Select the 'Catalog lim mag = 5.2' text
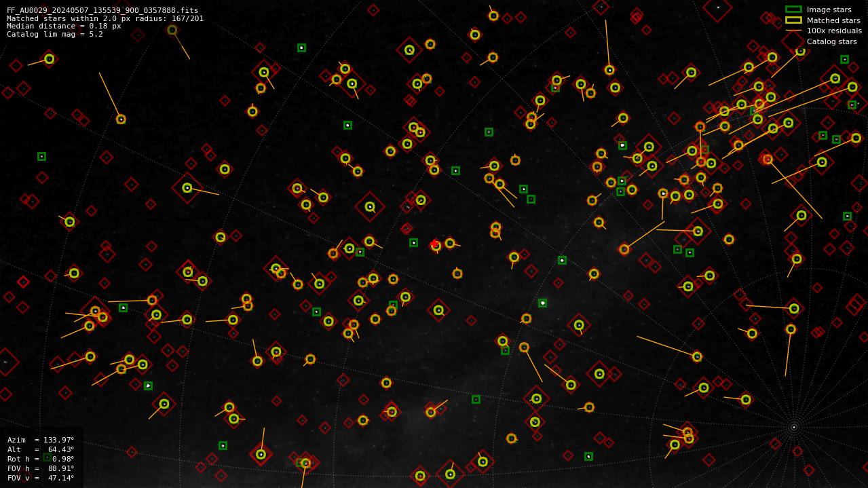868x488 pixels. point(55,34)
